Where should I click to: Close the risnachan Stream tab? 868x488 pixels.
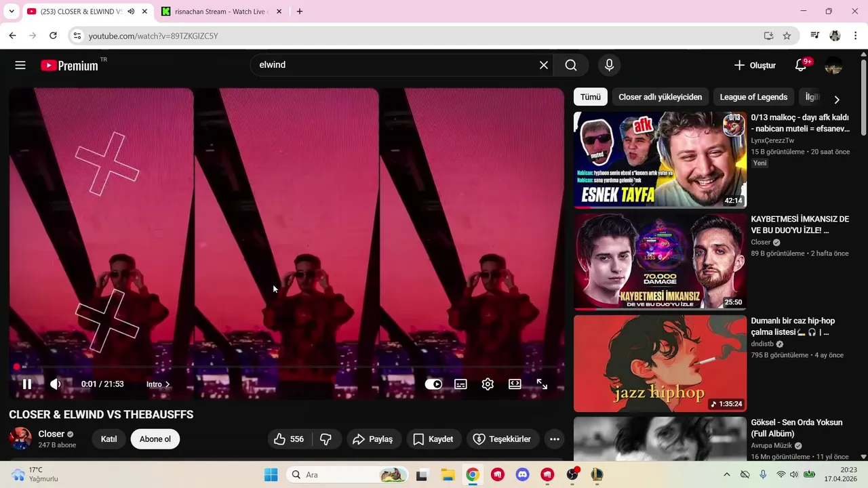(278, 12)
